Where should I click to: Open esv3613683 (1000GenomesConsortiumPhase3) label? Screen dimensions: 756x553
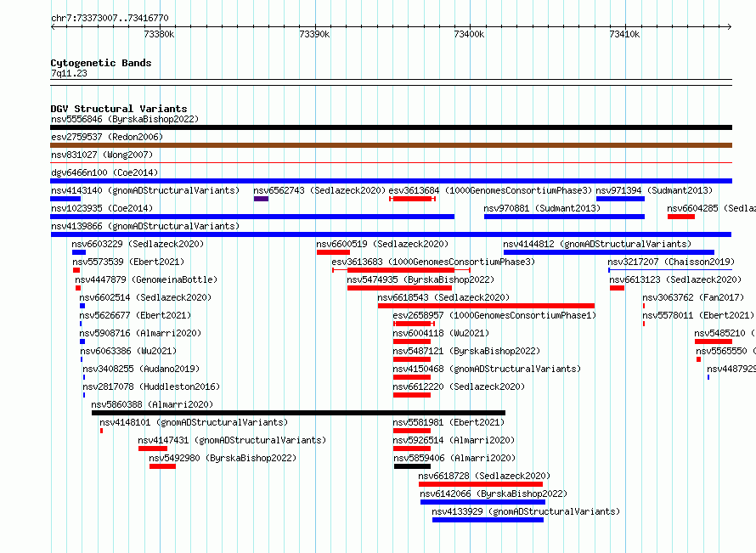tap(433, 262)
